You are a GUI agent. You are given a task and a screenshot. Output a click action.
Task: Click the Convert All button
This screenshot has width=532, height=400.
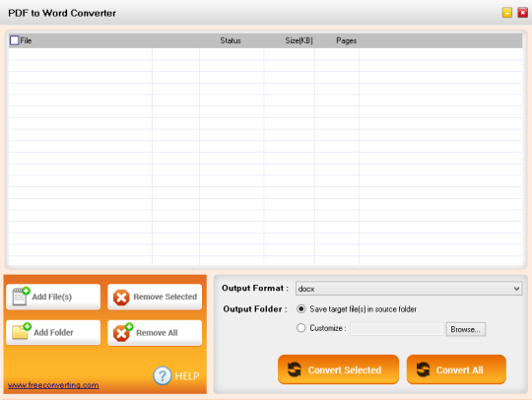pos(456,369)
